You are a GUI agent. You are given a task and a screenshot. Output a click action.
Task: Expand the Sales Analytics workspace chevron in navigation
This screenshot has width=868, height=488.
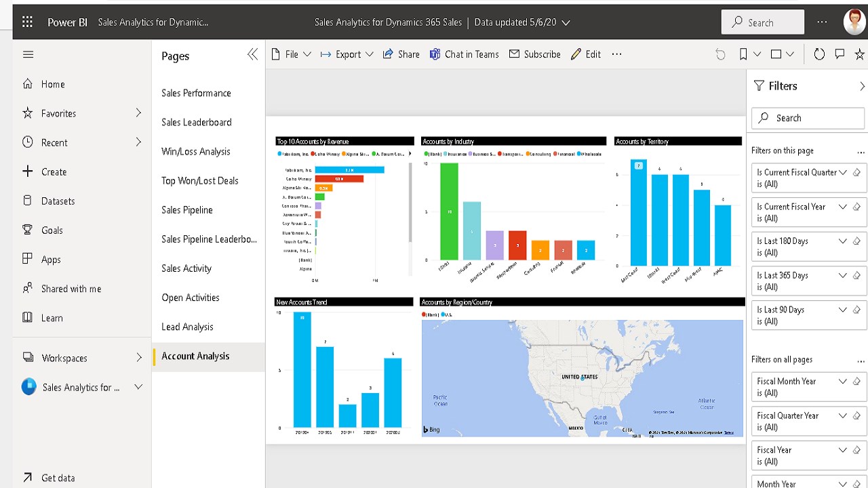tap(138, 387)
